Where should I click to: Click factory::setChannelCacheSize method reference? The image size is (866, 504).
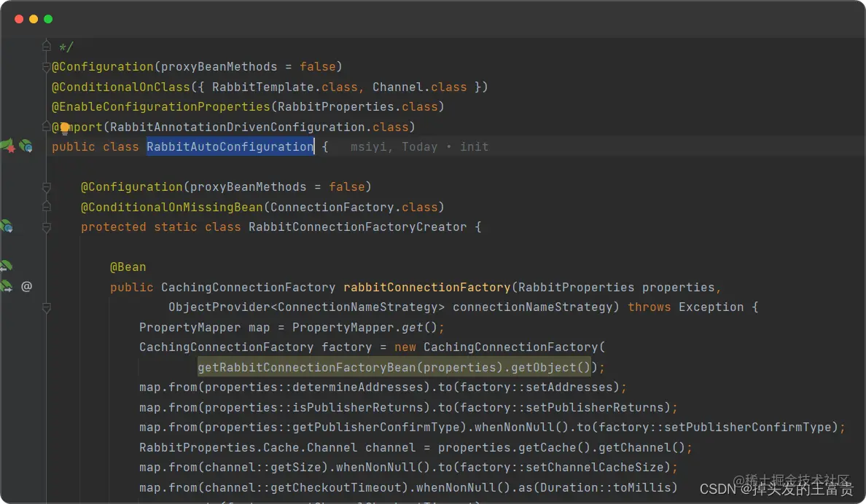tap(562, 468)
